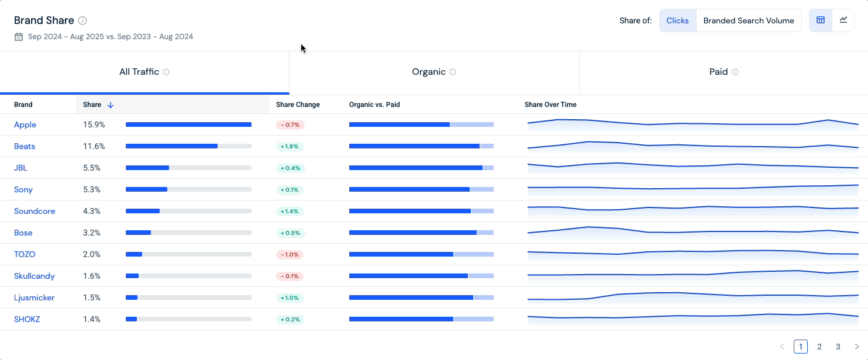The width and height of the screenshot is (868, 360).
Task: Open the Skullcandy brand link
Action: coord(35,276)
